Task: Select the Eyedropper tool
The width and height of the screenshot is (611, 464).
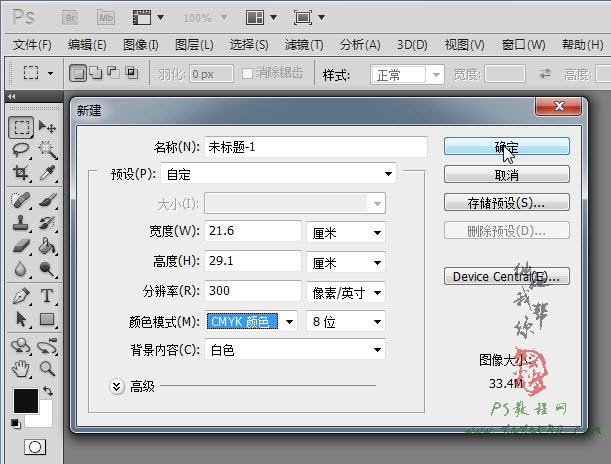Action: click(47, 173)
